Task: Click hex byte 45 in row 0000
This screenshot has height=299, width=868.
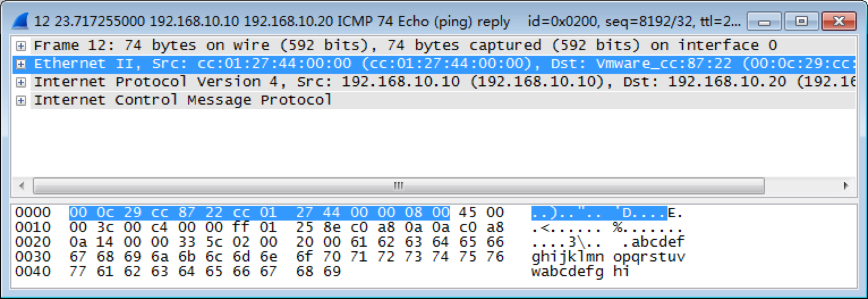Action: coord(467,213)
